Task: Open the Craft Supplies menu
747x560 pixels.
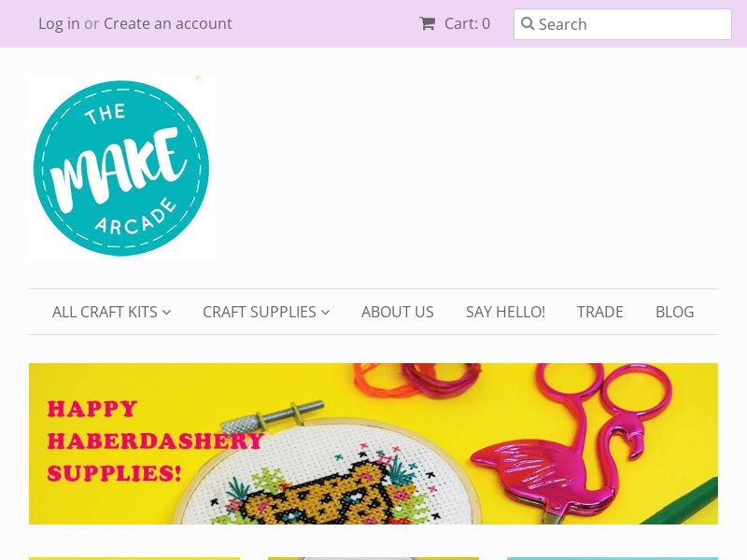Action: point(266,312)
